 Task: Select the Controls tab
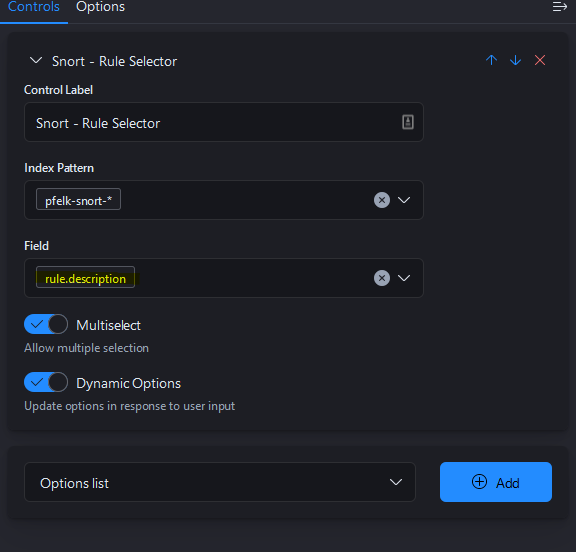(34, 7)
